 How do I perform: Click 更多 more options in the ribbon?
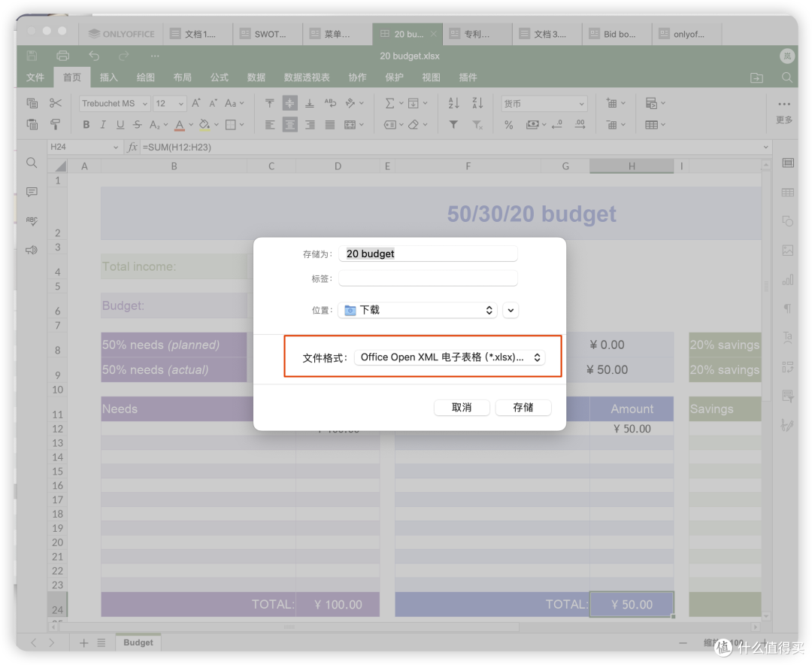tap(784, 112)
